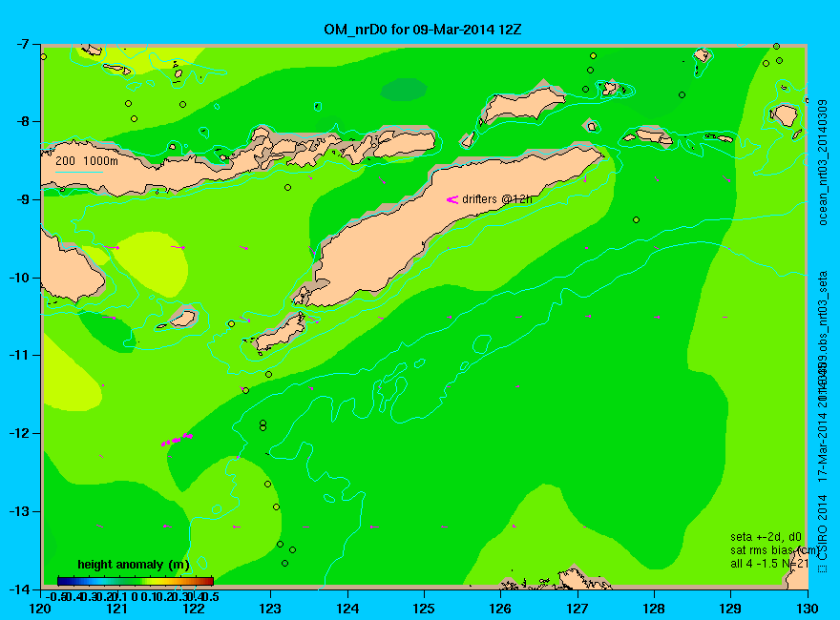The image size is (840, 620).
Task: Click the magenta drifter track cluster near latitude -12
Action: (177, 440)
